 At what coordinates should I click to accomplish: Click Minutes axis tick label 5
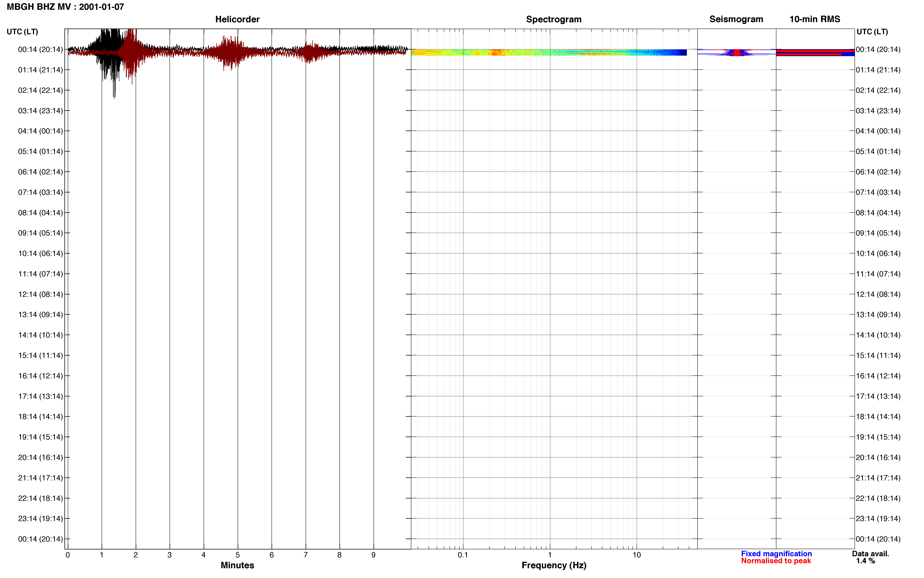click(x=238, y=555)
